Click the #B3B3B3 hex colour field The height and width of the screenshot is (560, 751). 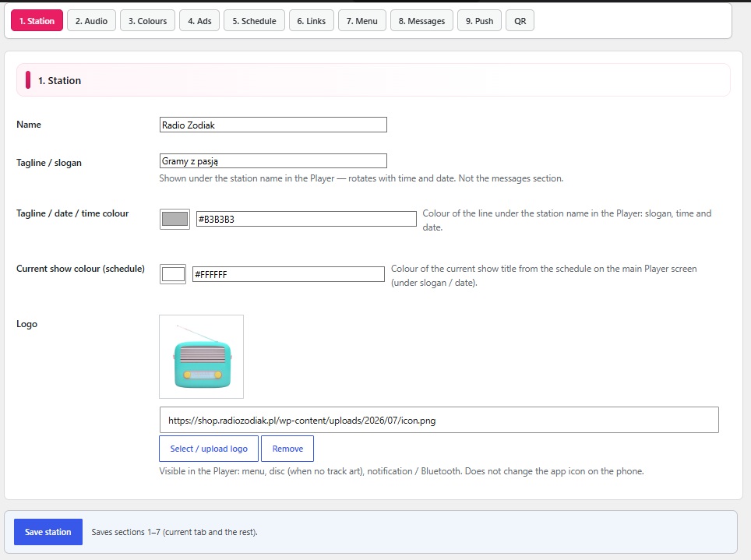pos(306,220)
